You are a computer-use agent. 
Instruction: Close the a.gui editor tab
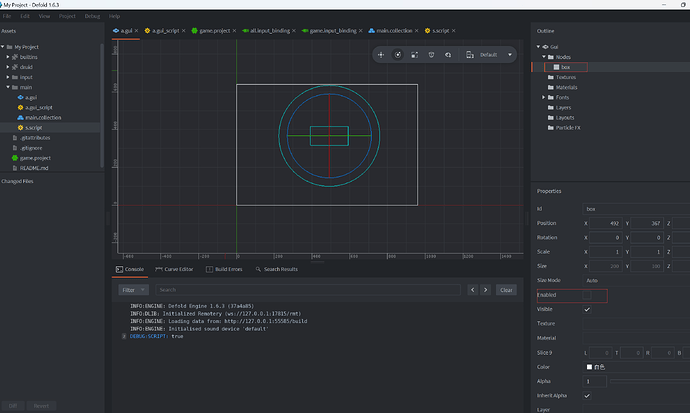point(138,32)
